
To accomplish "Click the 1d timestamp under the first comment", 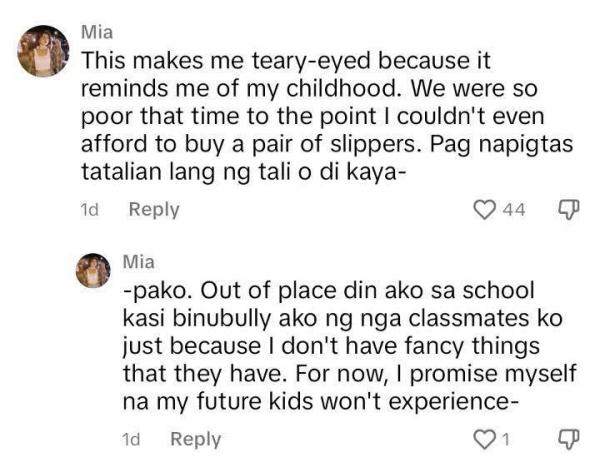I will pyautogui.click(x=88, y=209).
